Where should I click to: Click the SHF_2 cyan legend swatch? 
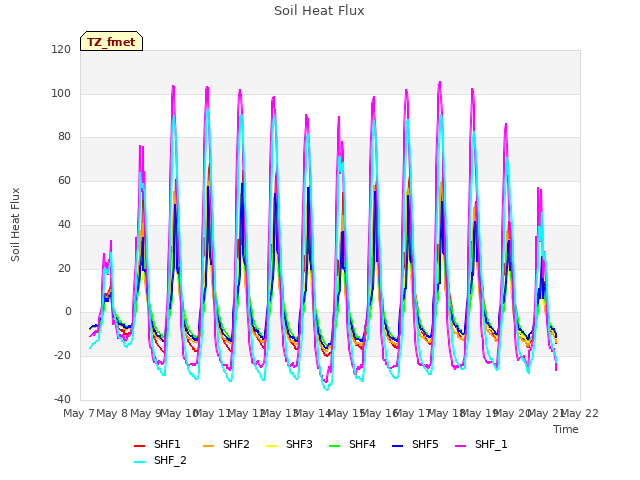point(140,462)
